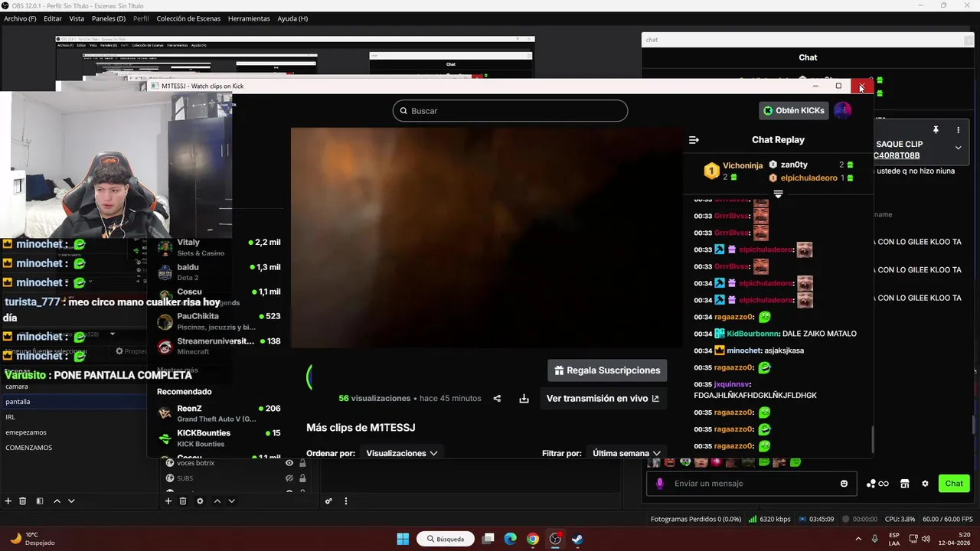Click the clip video player
Viewport: 980px width, 551px height.
click(x=487, y=238)
